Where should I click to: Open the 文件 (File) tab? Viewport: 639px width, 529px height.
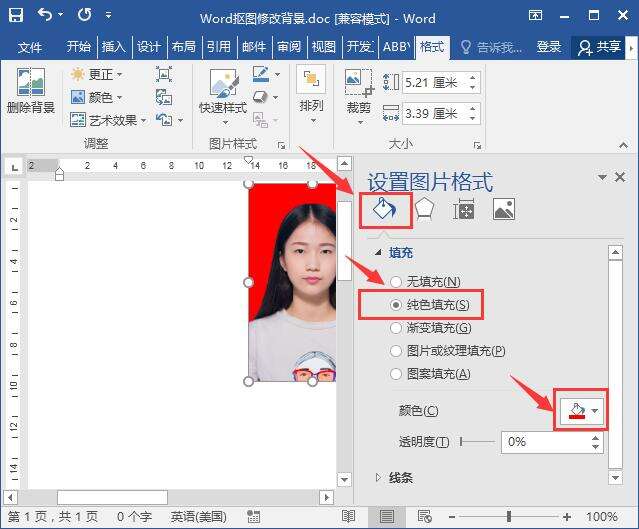(30, 47)
